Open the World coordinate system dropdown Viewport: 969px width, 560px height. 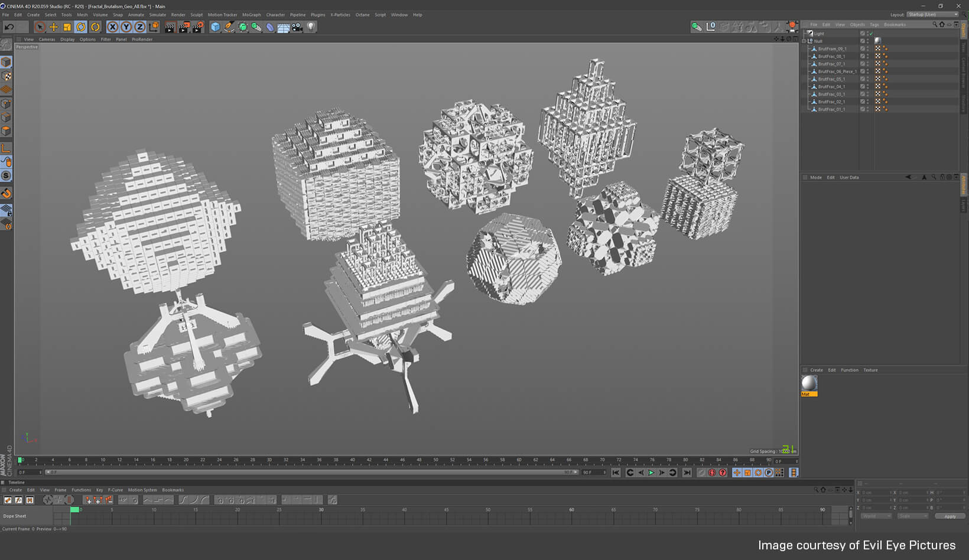876,515
